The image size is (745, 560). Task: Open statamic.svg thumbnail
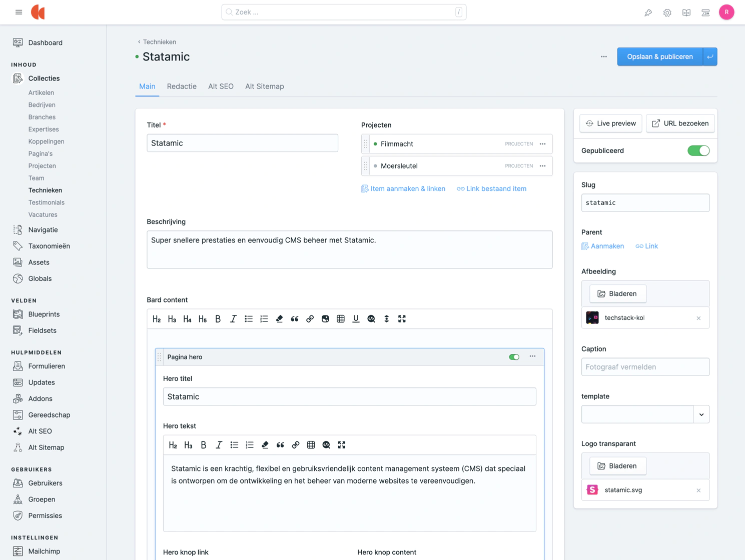coord(592,490)
